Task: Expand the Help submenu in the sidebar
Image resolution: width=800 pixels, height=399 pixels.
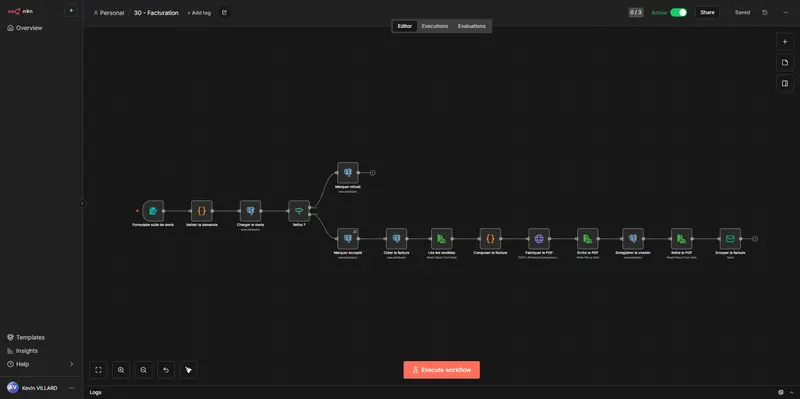Action: coord(71,364)
